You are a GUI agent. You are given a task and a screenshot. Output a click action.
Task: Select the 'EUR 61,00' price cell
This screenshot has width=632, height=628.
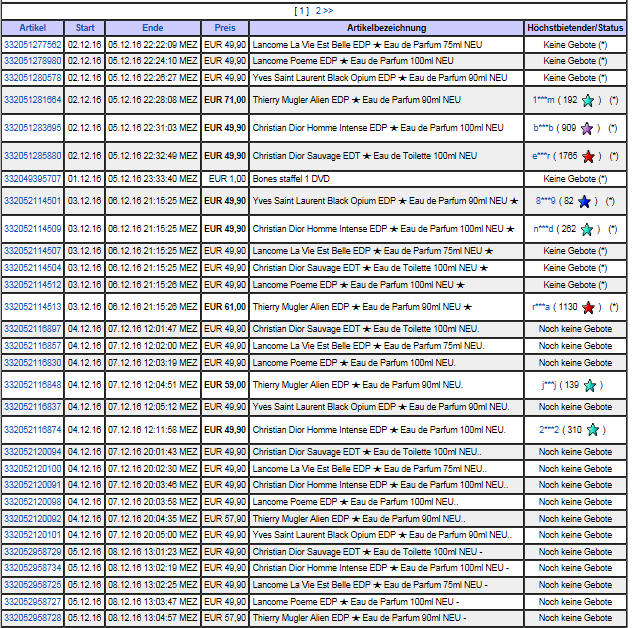click(225, 307)
